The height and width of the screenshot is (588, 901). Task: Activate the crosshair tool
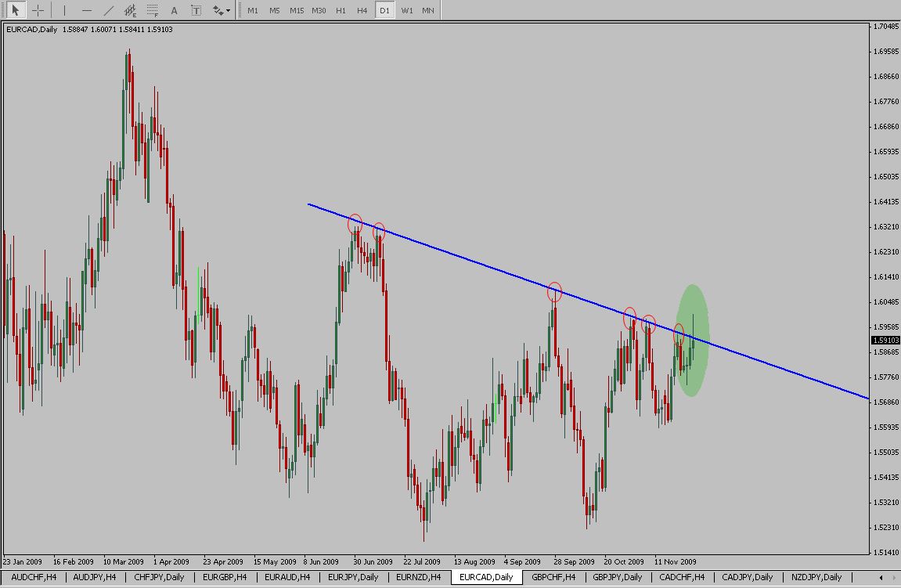pos(37,11)
